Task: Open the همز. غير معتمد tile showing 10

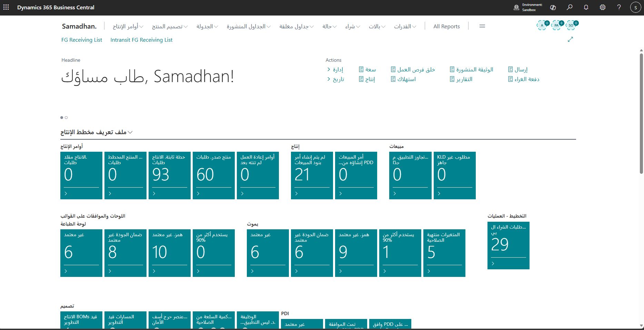Action: 170,253
